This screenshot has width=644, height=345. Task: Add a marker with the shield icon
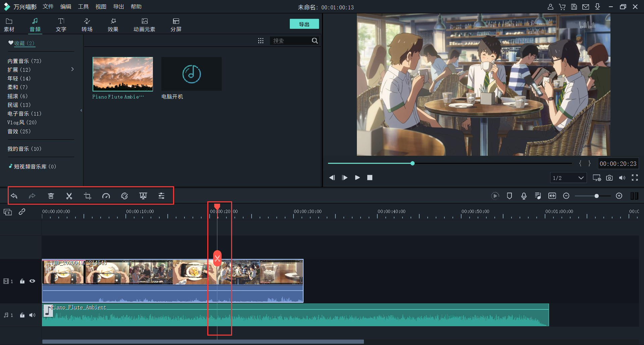click(509, 196)
